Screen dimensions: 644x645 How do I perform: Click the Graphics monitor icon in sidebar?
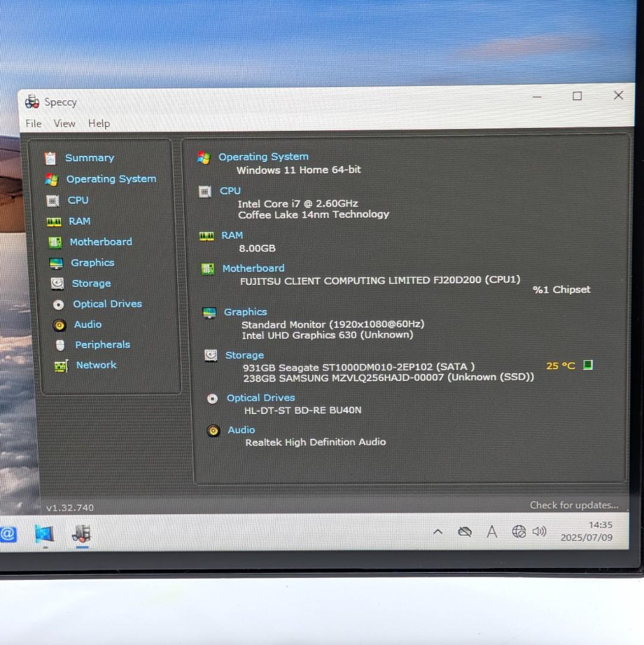pos(56,263)
